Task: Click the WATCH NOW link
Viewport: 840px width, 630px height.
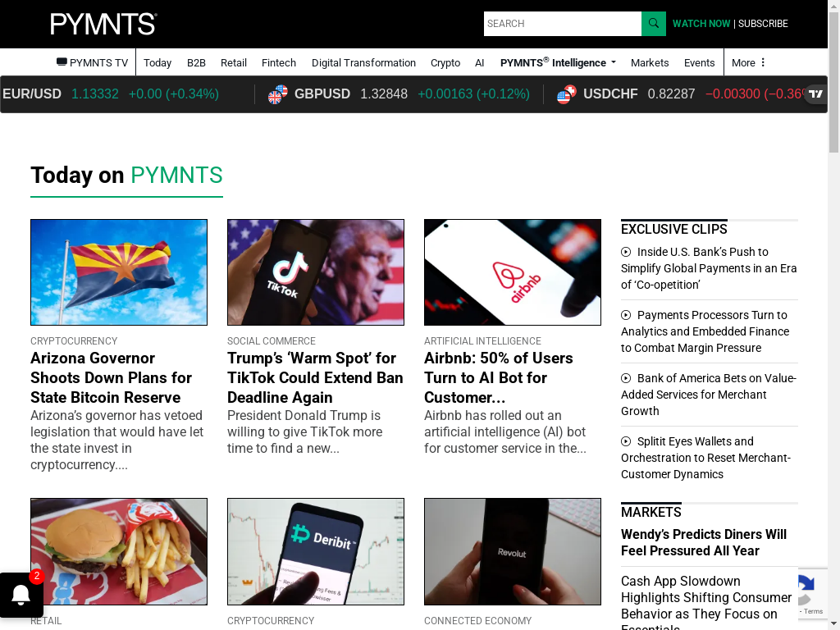Action: tap(701, 24)
